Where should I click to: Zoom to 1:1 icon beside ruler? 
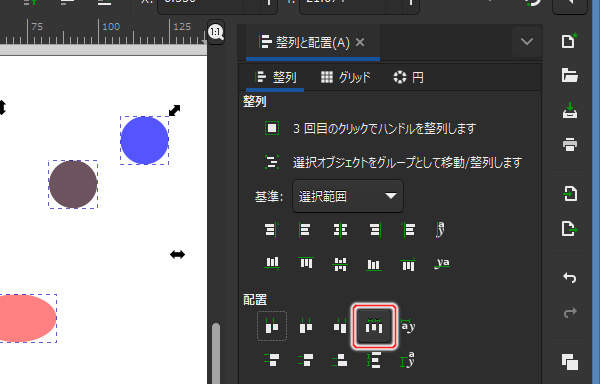[216, 32]
